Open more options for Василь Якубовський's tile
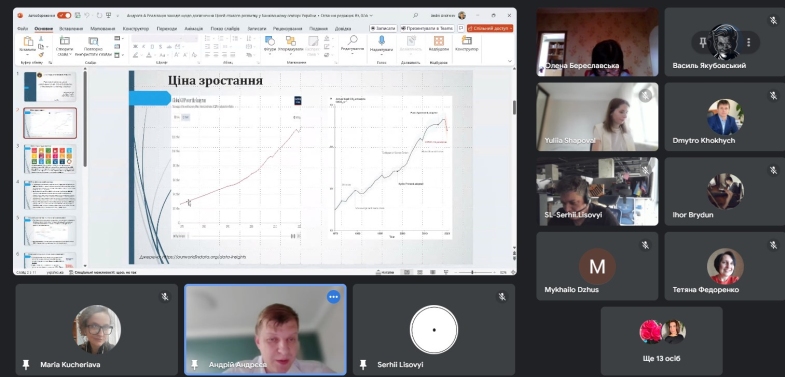Screen dimensions: 785x377 (748, 43)
